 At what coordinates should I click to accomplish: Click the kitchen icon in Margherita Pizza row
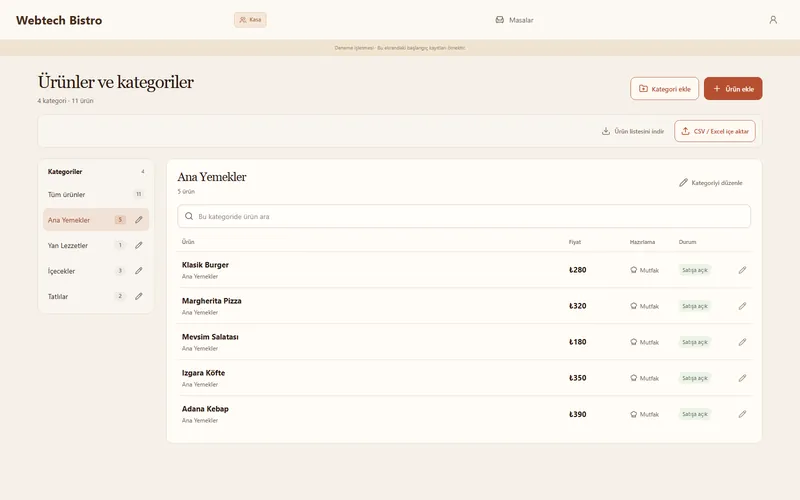pos(634,306)
